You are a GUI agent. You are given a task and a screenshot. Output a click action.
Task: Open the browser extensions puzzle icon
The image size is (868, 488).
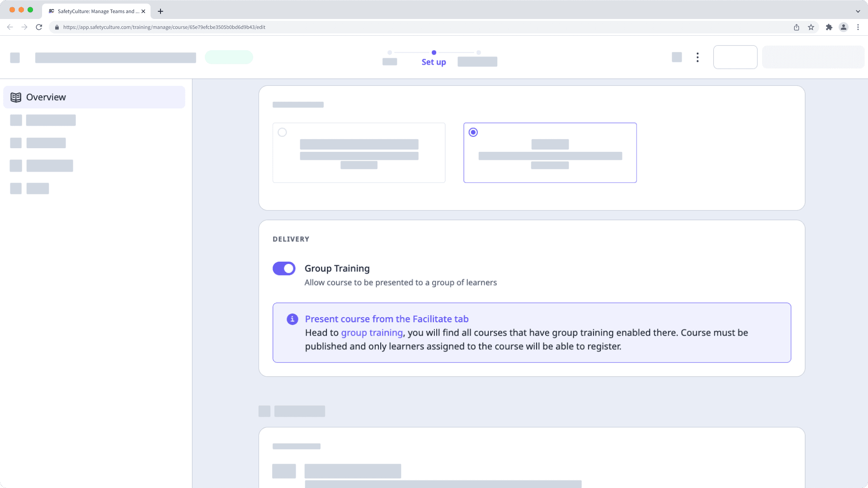(829, 27)
